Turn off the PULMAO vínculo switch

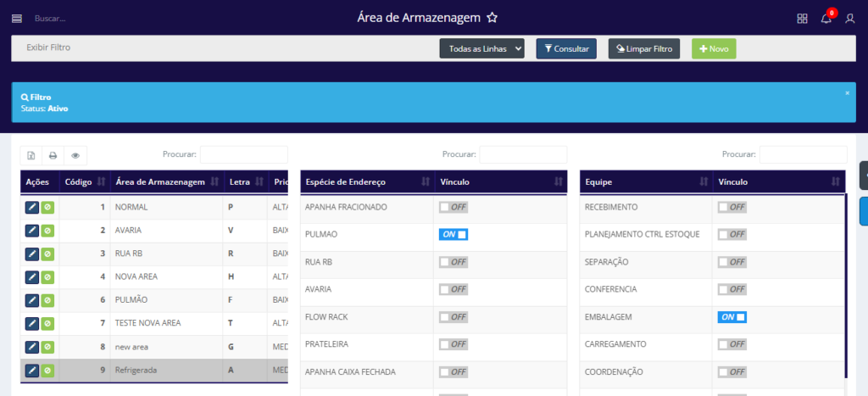coord(453,235)
